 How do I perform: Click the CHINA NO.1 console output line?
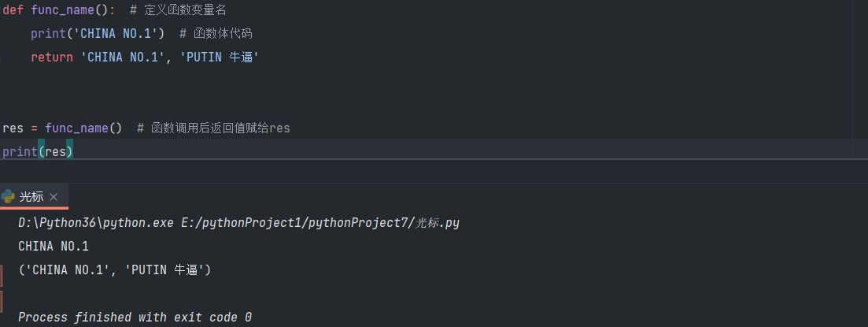(54, 247)
